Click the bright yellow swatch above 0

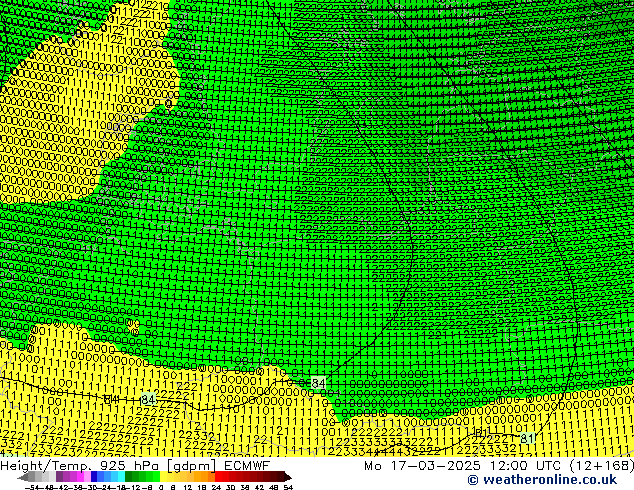tap(163, 477)
